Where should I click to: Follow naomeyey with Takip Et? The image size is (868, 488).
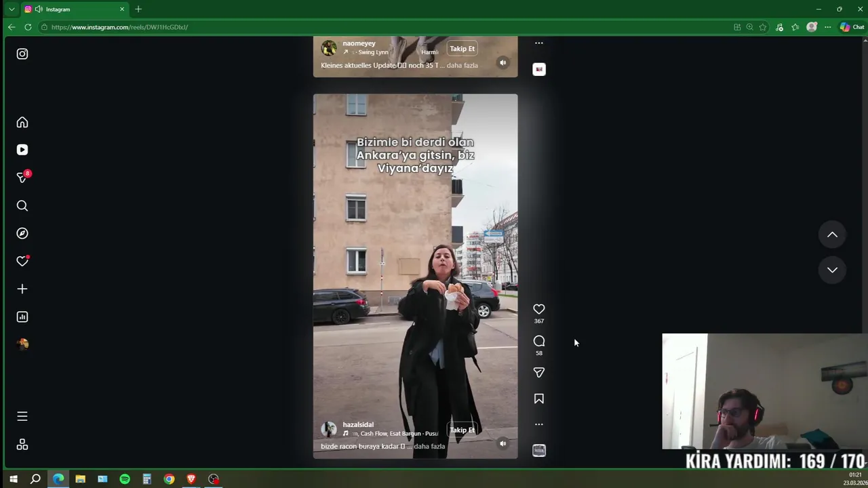pos(462,48)
